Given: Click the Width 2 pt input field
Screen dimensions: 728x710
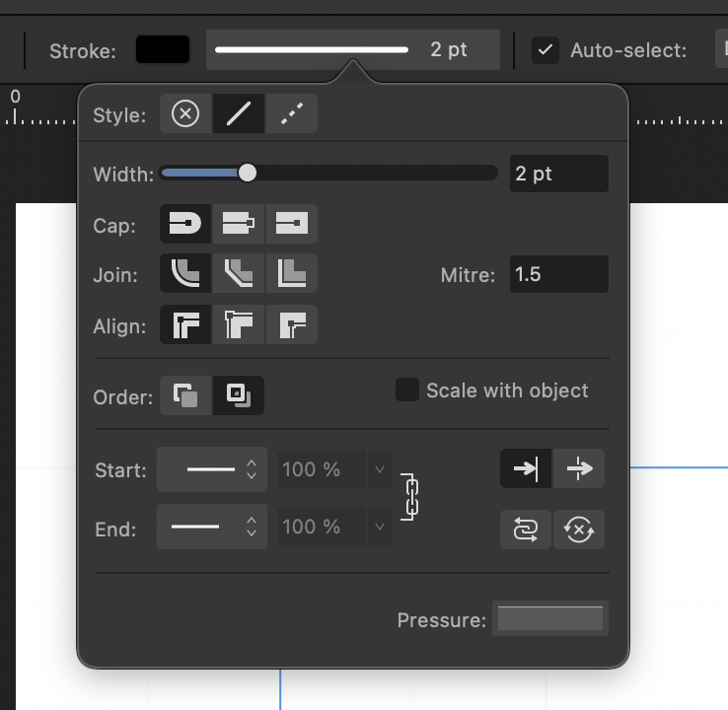Looking at the screenshot, I should [559, 174].
